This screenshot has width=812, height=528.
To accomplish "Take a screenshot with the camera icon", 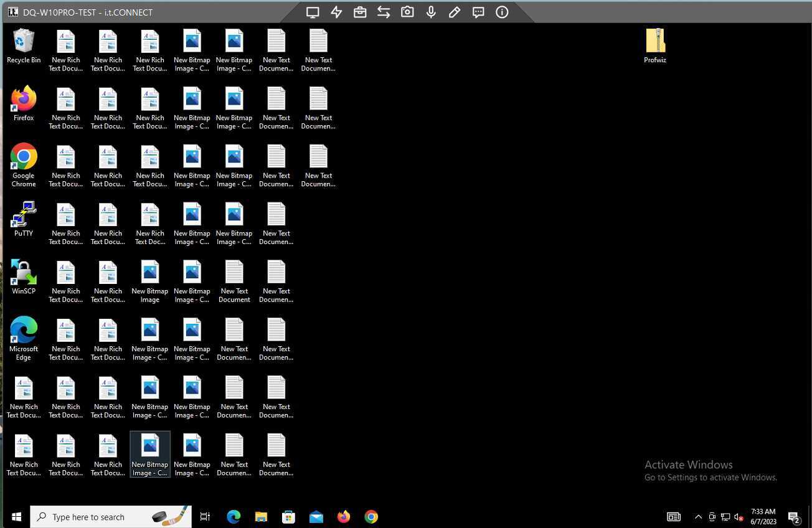I will click(x=407, y=12).
